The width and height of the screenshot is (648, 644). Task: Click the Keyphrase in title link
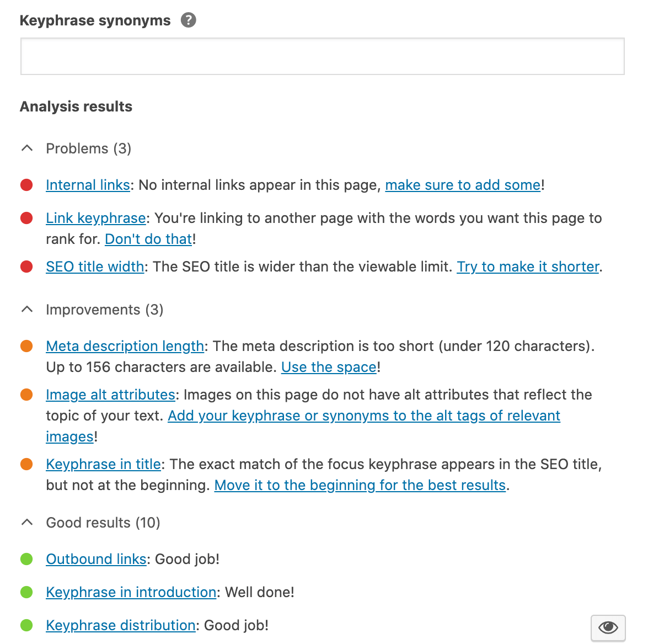[x=103, y=464]
